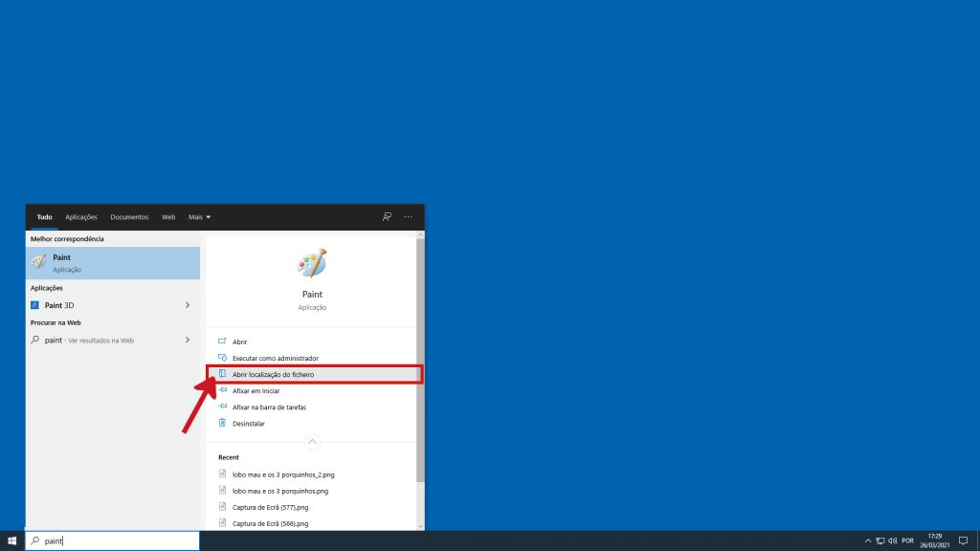The height and width of the screenshot is (551, 980).
Task: Switch to the Aplicações tab
Action: click(81, 217)
